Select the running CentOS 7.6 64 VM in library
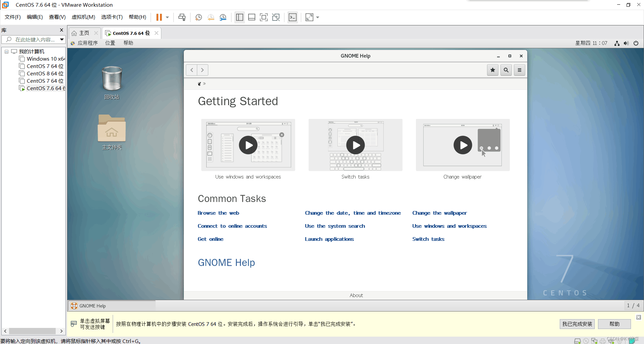 pos(42,88)
